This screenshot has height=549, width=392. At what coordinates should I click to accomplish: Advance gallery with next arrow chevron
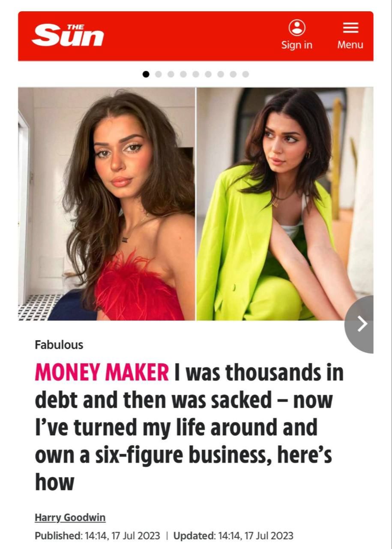362,324
